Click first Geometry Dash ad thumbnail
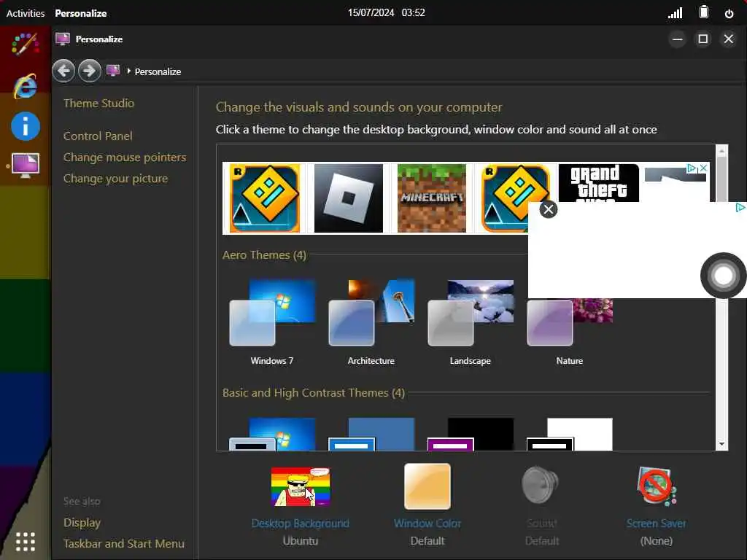Image resolution: width=747 pixels, height=560 pixels. click(264, 198)
